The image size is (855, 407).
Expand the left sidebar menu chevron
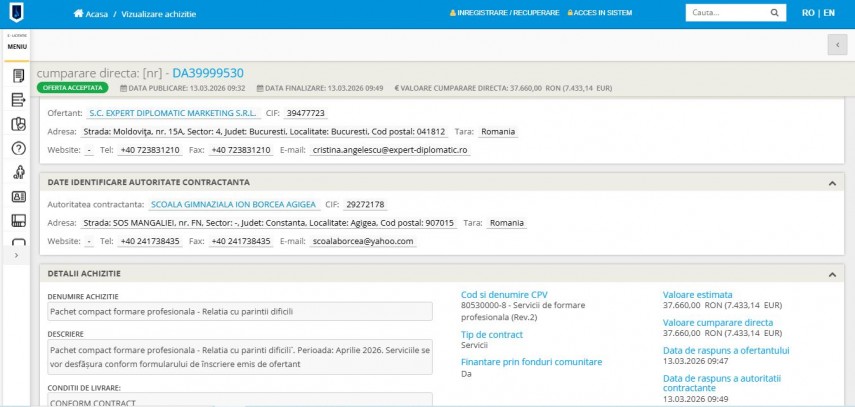16,255
